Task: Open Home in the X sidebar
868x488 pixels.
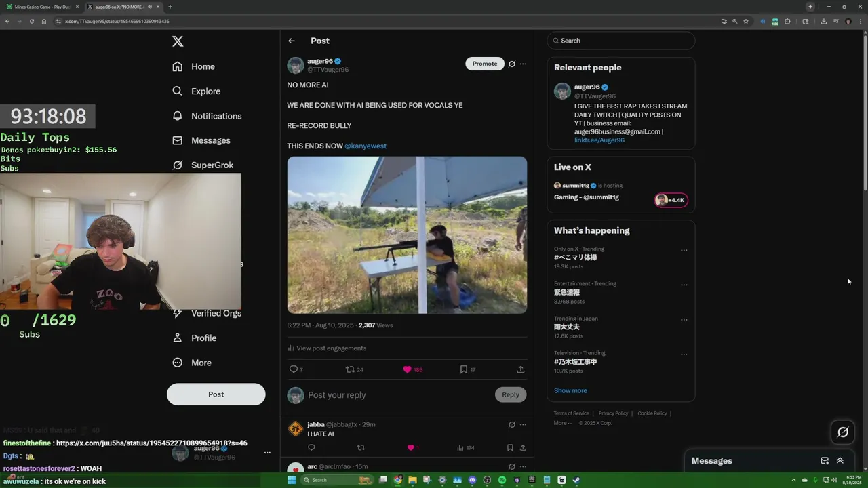Action: [194, 66]
